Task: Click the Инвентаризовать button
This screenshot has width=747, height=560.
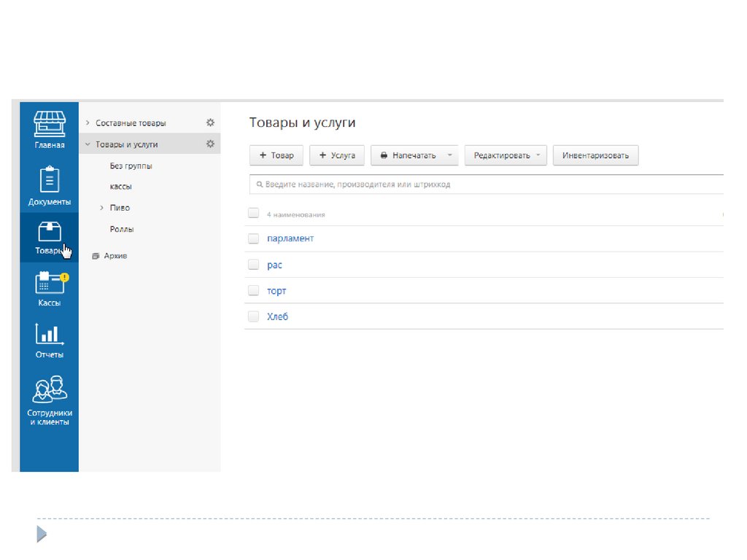Action: coord(595,155)
